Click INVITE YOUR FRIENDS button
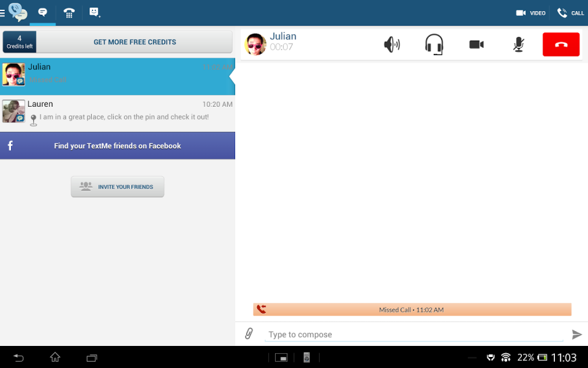Viewport: 588px width, 368px height. pos(118,186)
